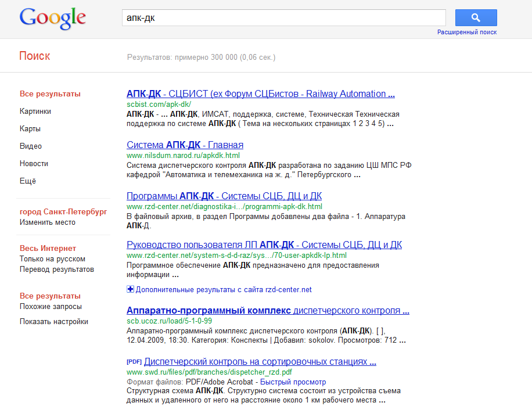The width and height of the screenshot is (532, 406).
Task: Open the АПК-ДК - СЦБИСТ forum result
Action: [x=260, y=94]
